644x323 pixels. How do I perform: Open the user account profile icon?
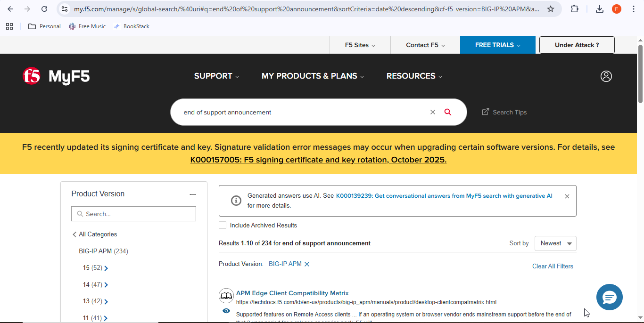coord(606,76)
